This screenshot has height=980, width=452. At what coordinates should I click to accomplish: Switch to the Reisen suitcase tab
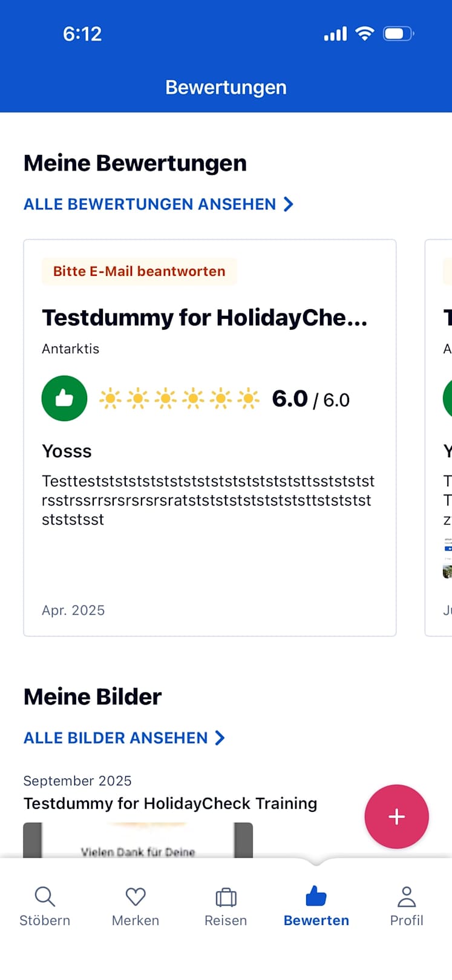(x=226, y=906)
